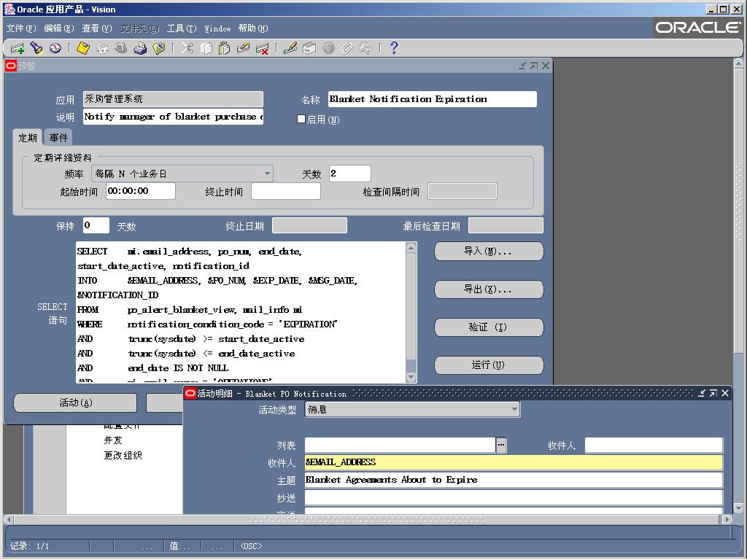The image size is (747, 560).
Task: Open the 列表 list-of-values button
Action: tap(501, 446)
